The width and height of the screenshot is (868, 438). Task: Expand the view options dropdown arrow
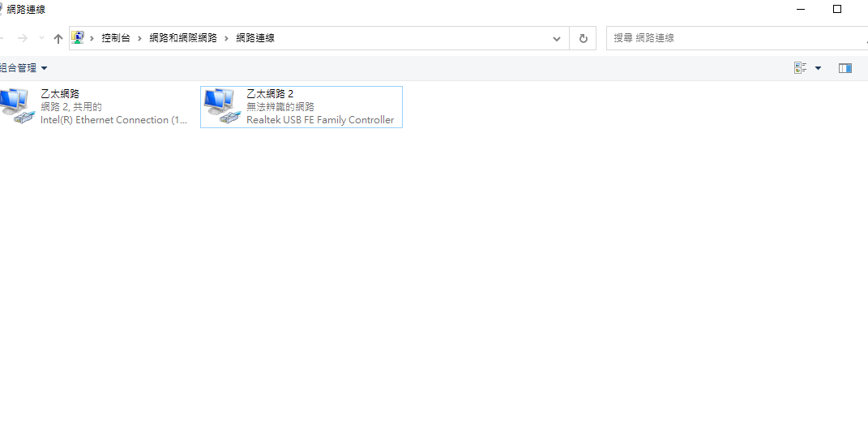coord(818,68)
